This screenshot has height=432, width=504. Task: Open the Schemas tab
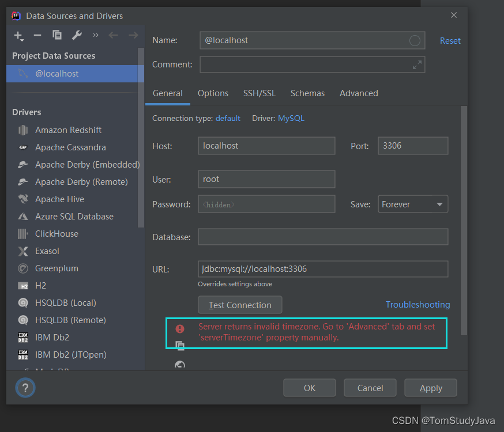click(x=307, y=93)
